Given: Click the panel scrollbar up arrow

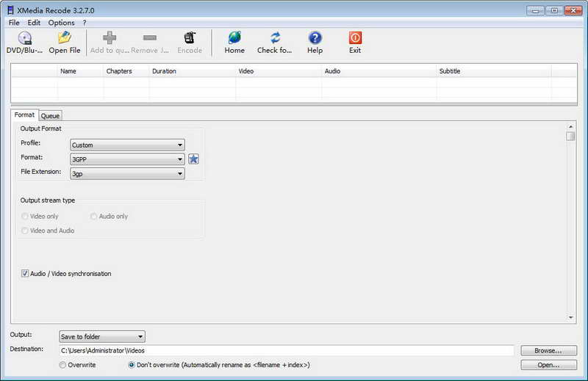Looking at the screenshot, I should [571, 127].
